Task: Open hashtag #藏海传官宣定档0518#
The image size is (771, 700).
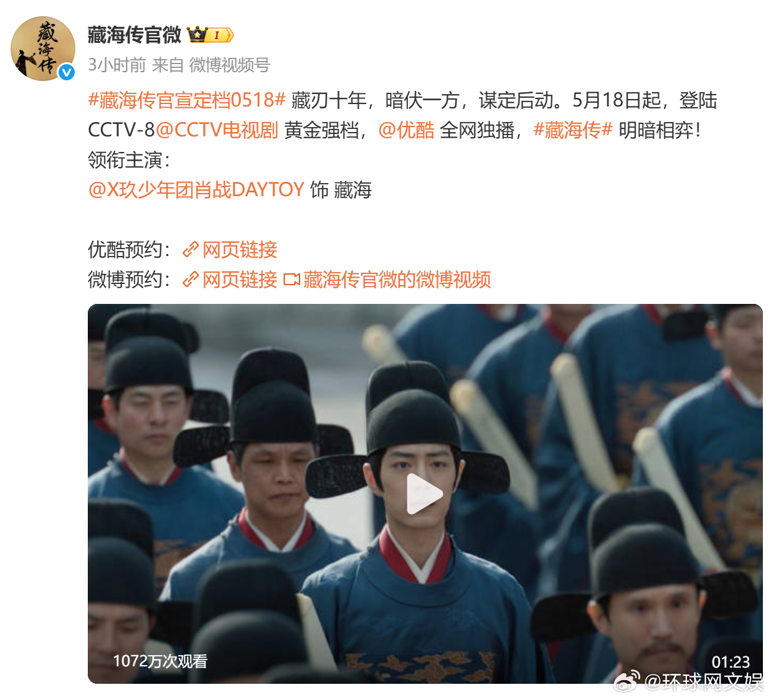Action: point(187,100)
